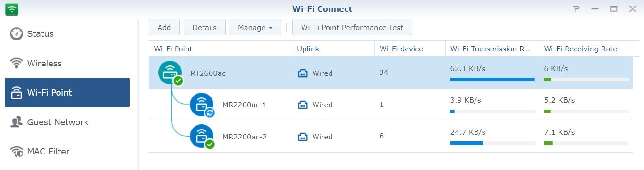Expand the Manage dropdown menu
This screenshot has height=170, width=644.
255,27
